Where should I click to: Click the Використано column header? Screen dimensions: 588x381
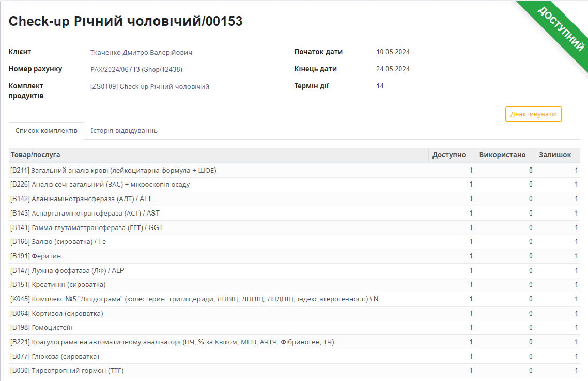[502, 155]
